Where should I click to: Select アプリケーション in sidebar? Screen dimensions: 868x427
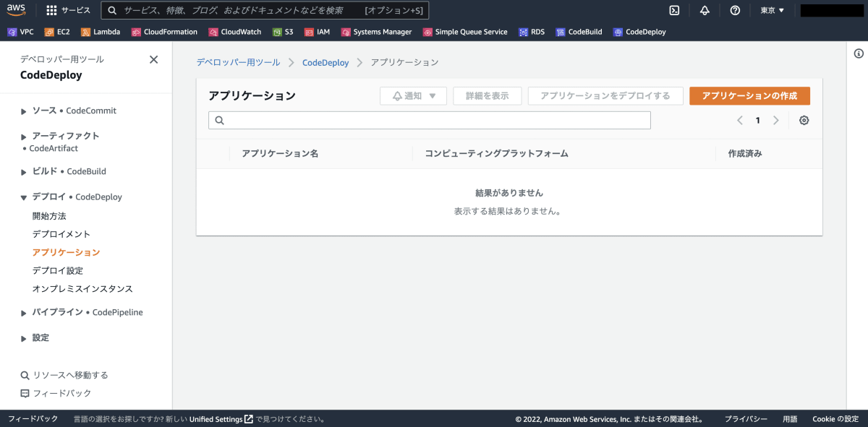pyautogui.click(x=66, y=252)
